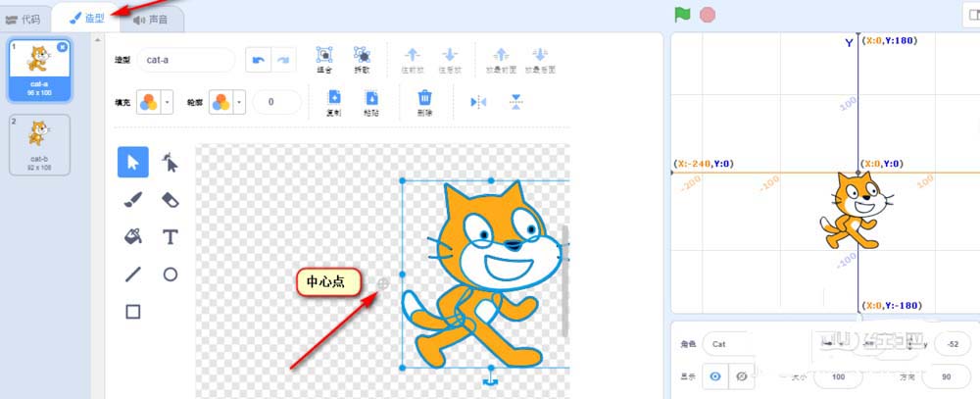Viewport: 980px width, 399px height.
Task: Select the Brush tool
Action: [133, 200]
